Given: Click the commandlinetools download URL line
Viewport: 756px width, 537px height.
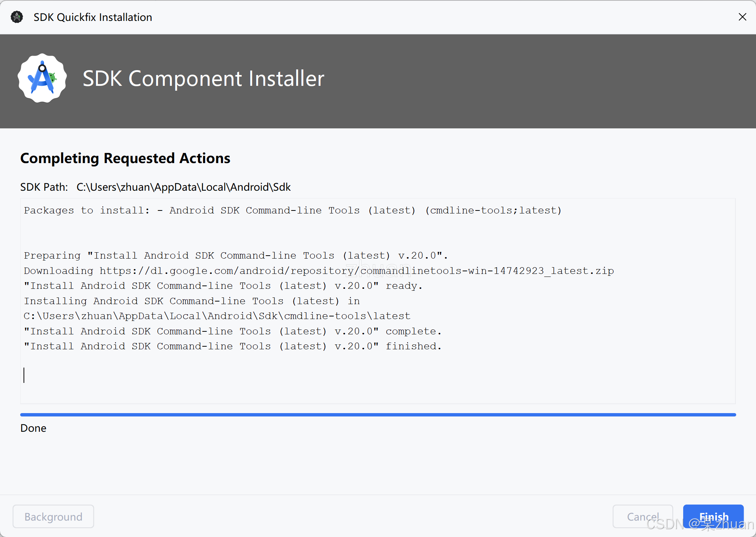Looking at the screenshot, I should coord(319,271).
